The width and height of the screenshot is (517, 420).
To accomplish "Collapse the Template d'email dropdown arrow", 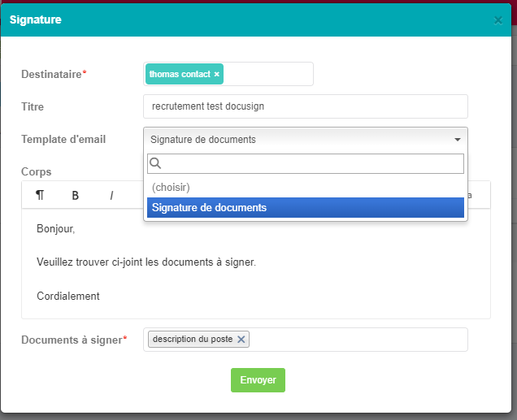I will point(458,140).
